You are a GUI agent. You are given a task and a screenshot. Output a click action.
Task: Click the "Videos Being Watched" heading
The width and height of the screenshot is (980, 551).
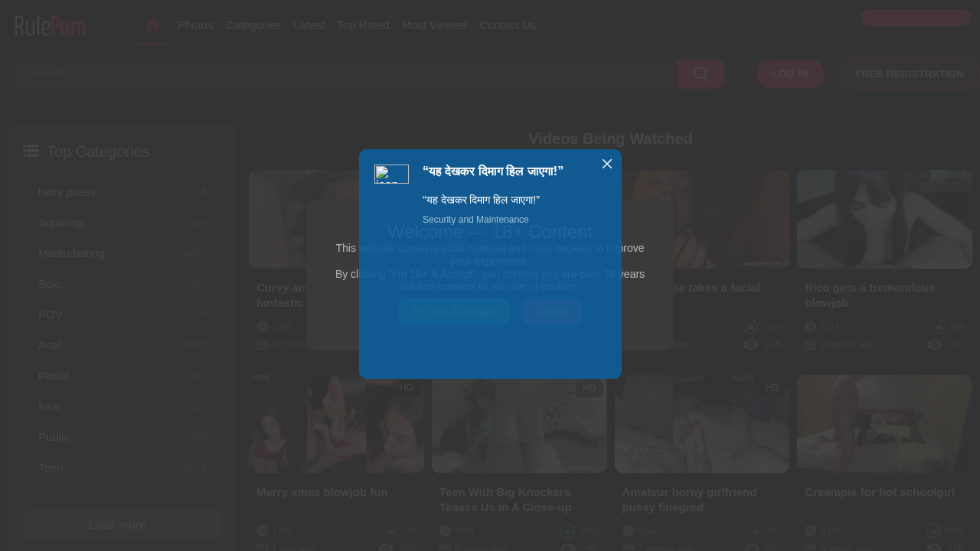610,139
